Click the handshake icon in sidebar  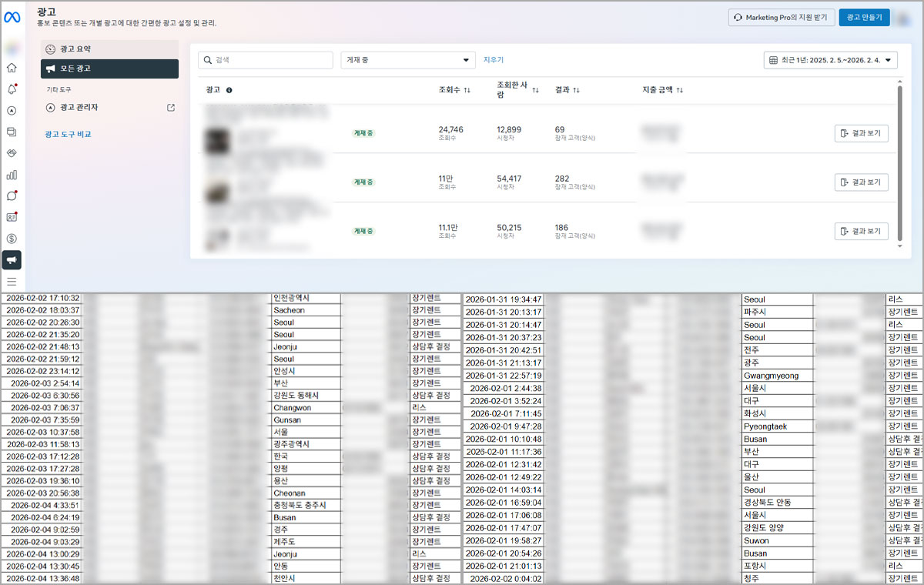[12, 153]
